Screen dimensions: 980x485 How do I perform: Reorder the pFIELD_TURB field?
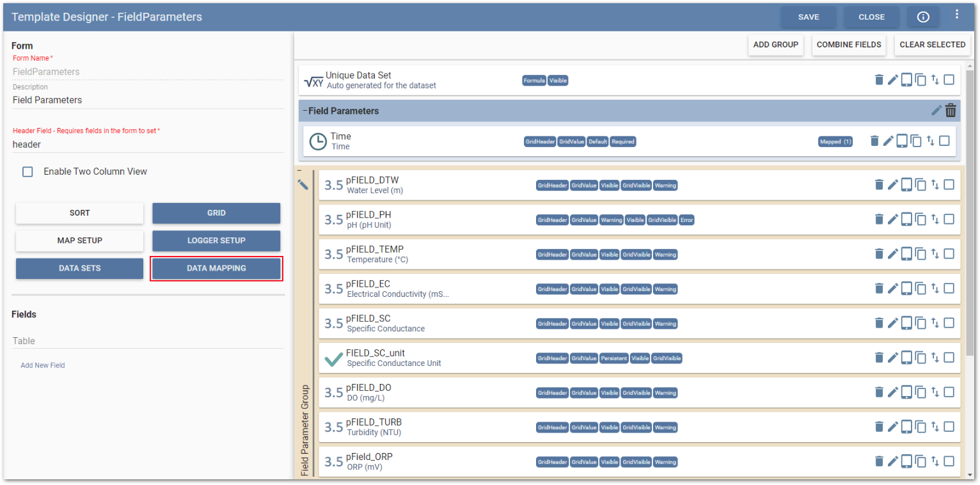point(935,426)
